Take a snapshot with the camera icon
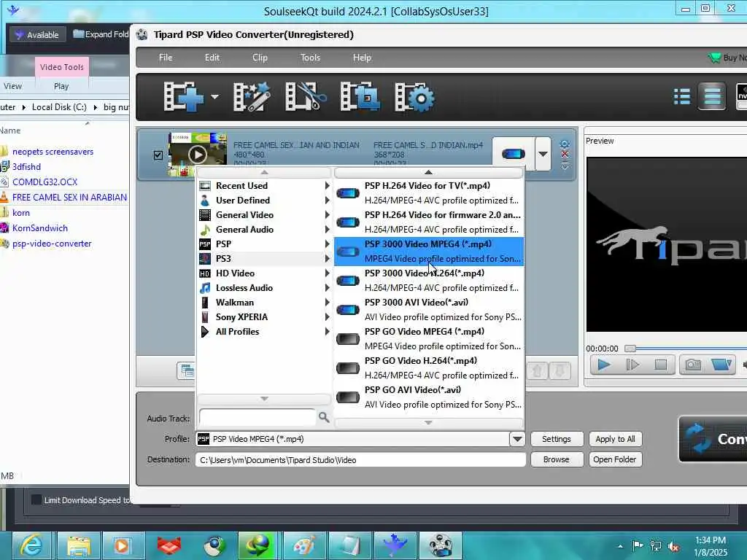Screen dimensions: 747x560 click(693, 365)
